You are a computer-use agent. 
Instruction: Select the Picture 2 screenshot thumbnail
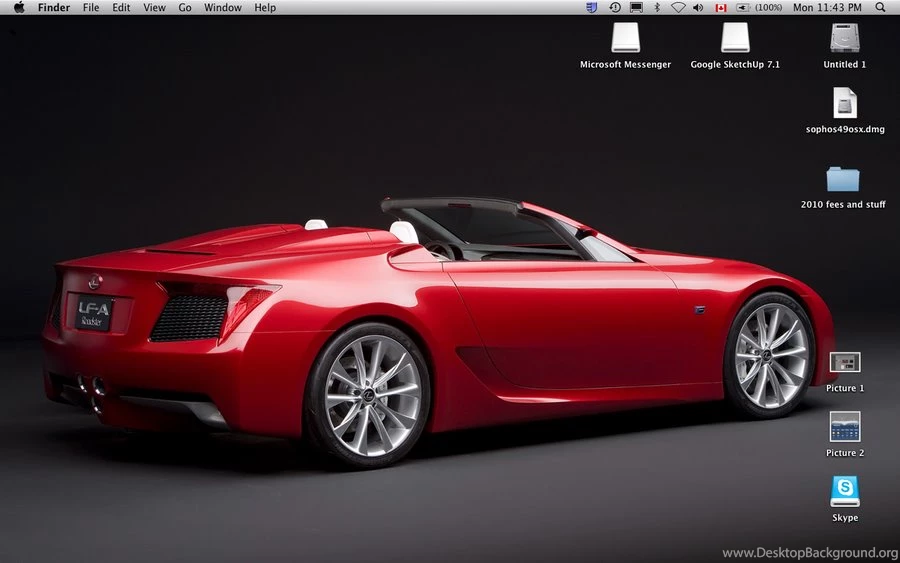click(x=845, y=426)
